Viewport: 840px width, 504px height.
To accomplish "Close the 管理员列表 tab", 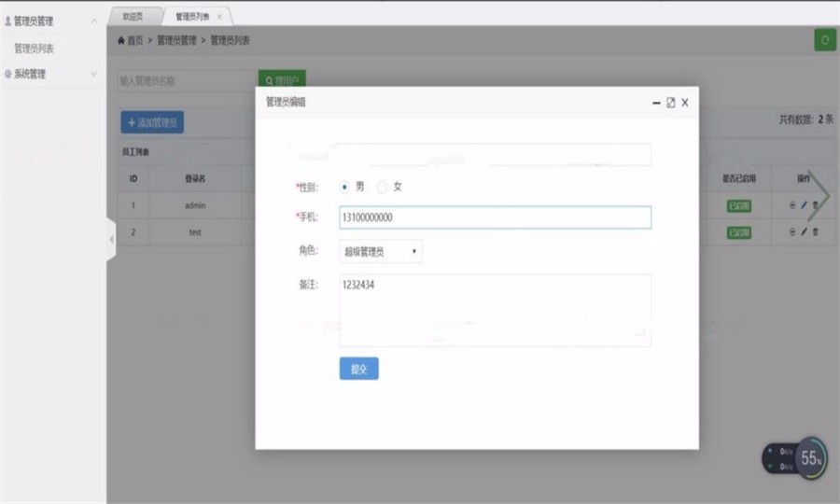I will pyautogui.click(x=219, y=17).
